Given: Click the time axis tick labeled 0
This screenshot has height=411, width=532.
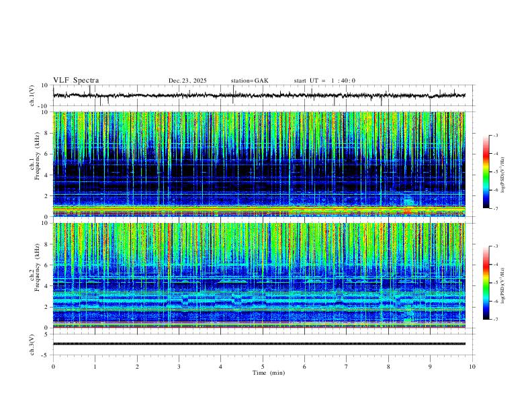Looking at the screenshot, I should click(53, 367).
